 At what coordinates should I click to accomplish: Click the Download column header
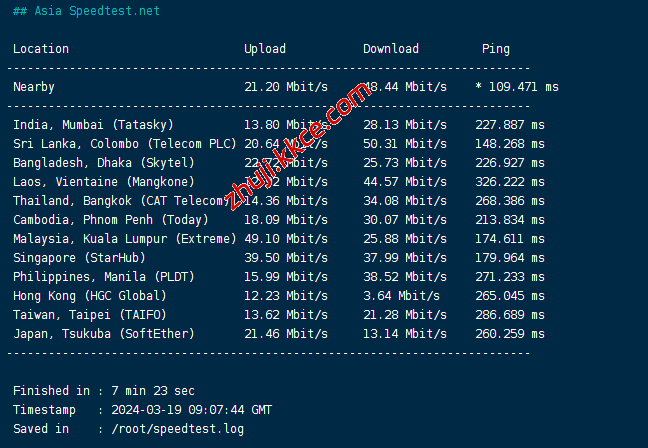click(391, 49)
